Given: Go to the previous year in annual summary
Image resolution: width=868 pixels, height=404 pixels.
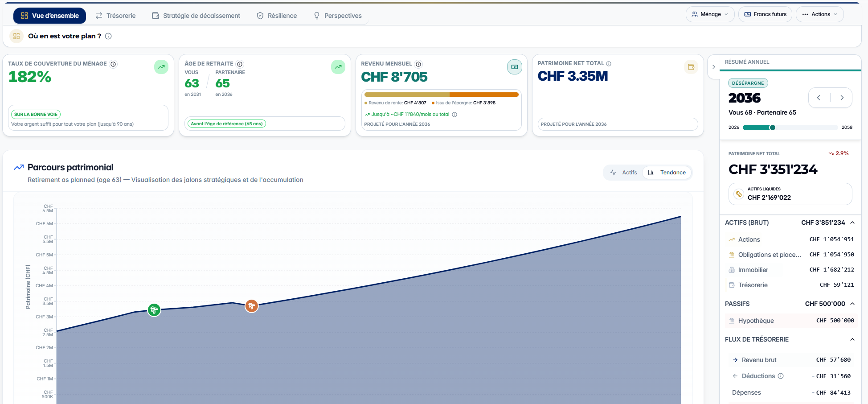Looking at the screenshot, I should tap(819, 98).
